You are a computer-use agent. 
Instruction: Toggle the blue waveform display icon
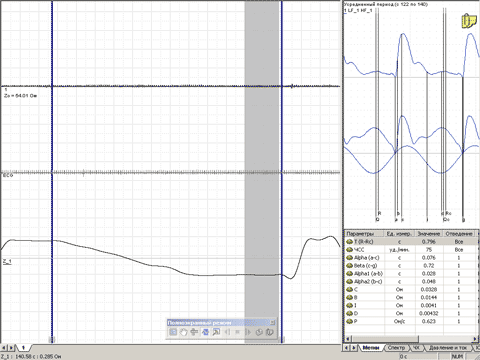[x=205, y=332]
